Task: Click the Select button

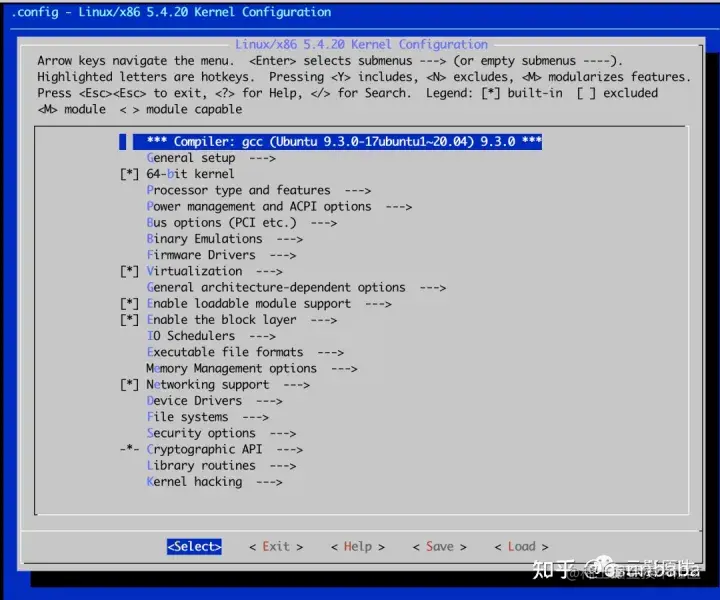Action: [x=194, y=546]
